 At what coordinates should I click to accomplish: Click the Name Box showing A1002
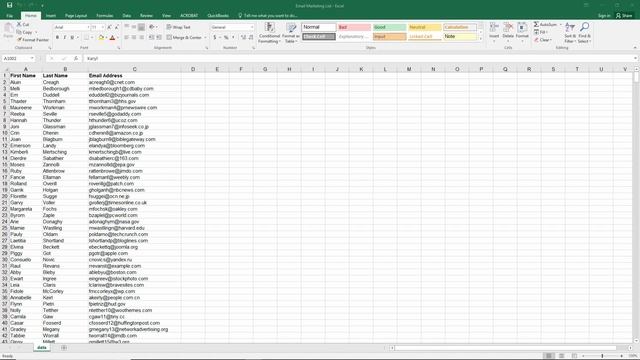18,58
